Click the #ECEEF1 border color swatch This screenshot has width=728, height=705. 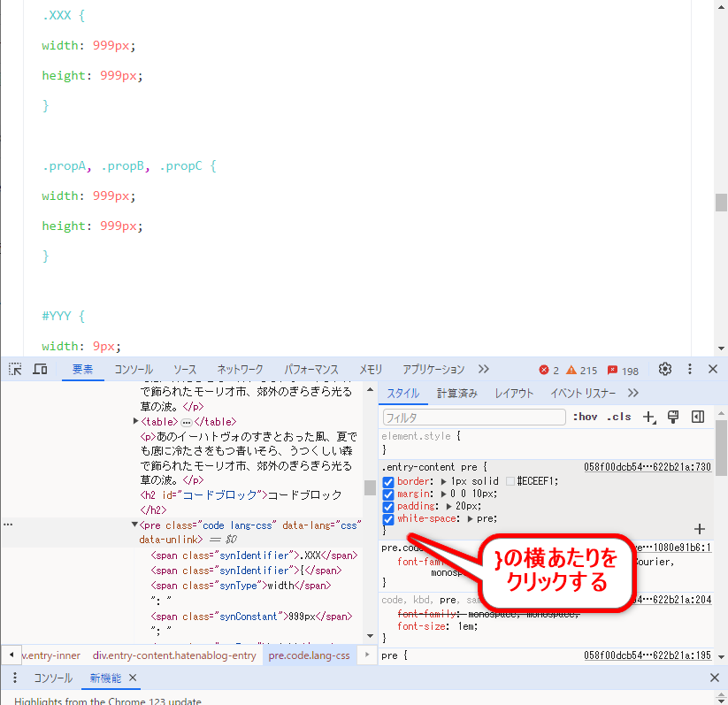[510, 481]
